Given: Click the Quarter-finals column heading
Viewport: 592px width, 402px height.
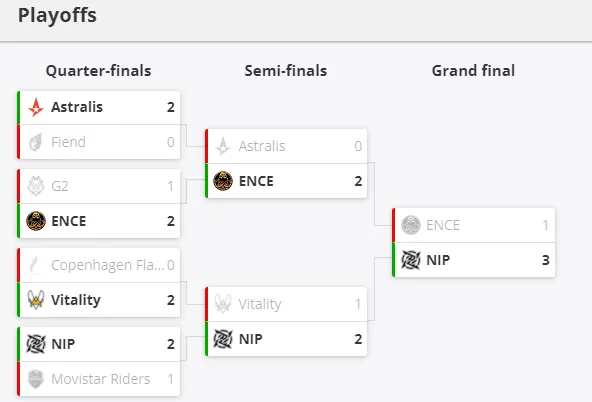Looking at the screenshot, I should click(x=99, y=71).
